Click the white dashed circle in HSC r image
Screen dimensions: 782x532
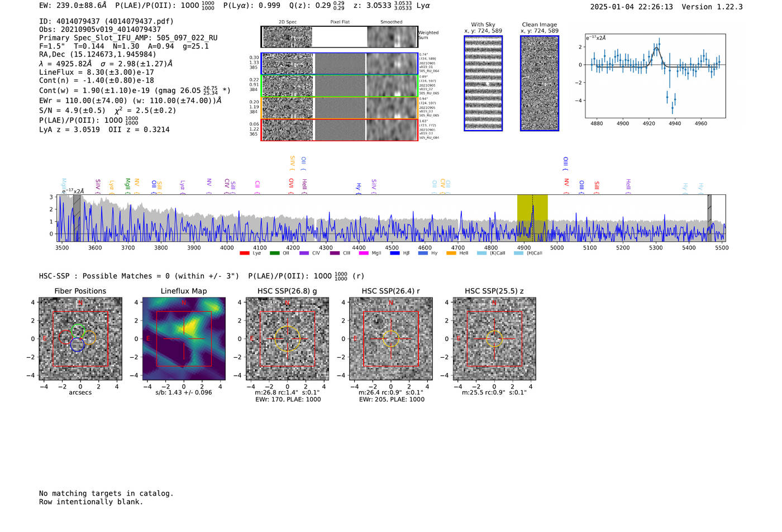pos(378,321)
